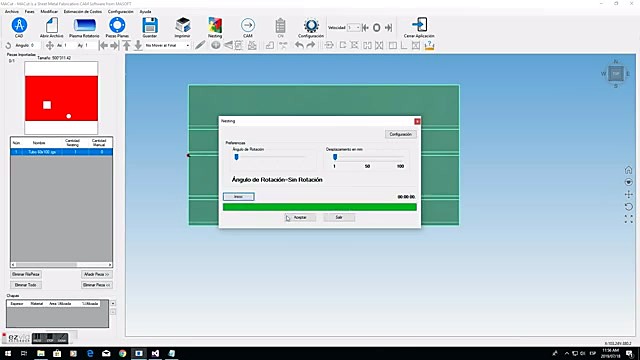Open File Explorer from taskbar
The width and height of the screenshot is (640, 360).
pos(41,353)
